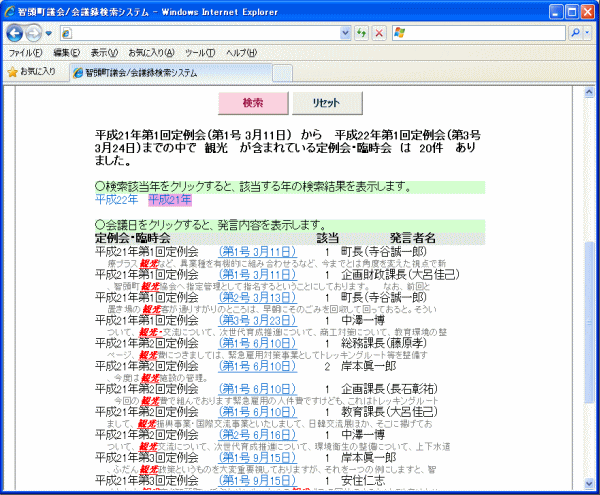Click the browser Back arrow button
The image size is (600, 495).
(15, 33)
